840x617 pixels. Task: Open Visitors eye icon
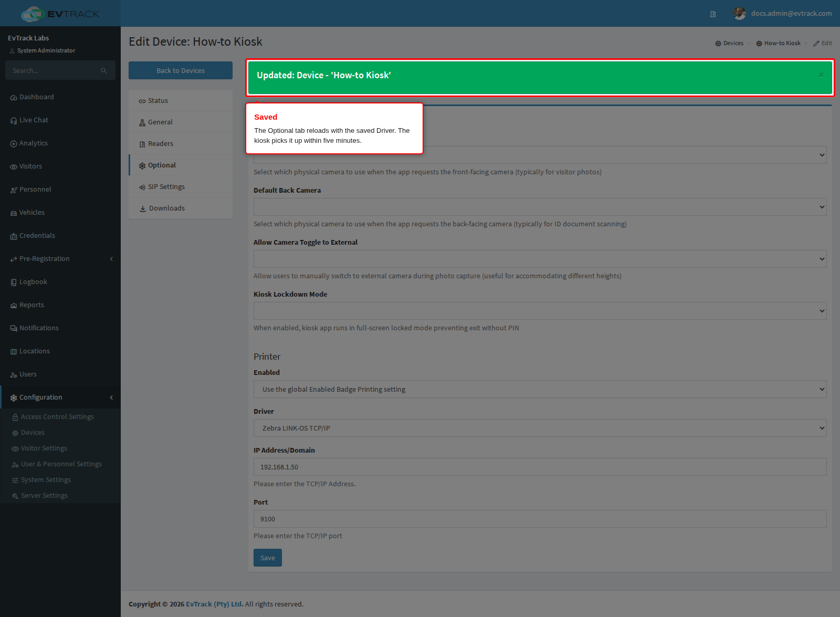(14, 167)
